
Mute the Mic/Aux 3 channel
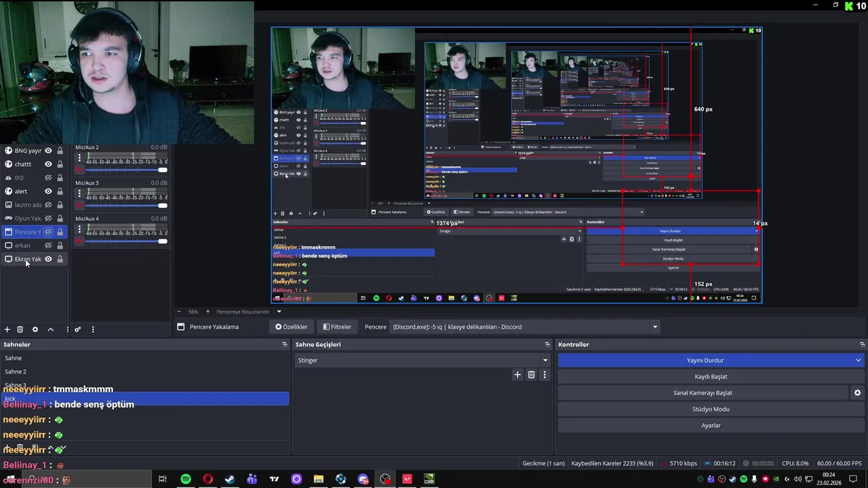point(79,205)
